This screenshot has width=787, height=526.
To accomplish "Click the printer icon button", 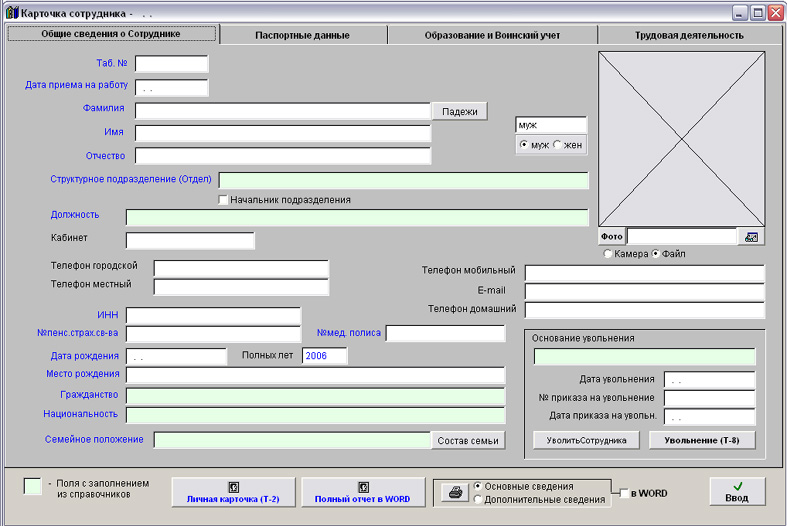I will (x=454, y=492).
